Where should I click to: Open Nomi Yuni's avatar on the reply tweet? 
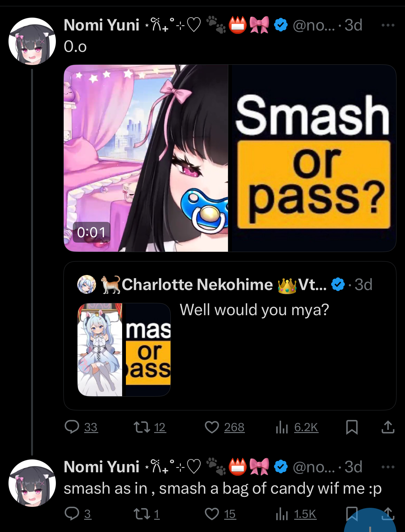pos(32,483)
